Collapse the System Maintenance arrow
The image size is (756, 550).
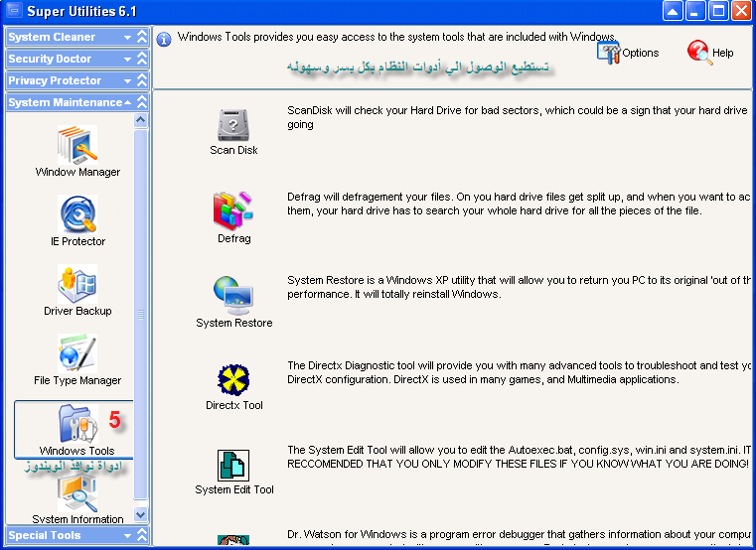click(127, 102)
